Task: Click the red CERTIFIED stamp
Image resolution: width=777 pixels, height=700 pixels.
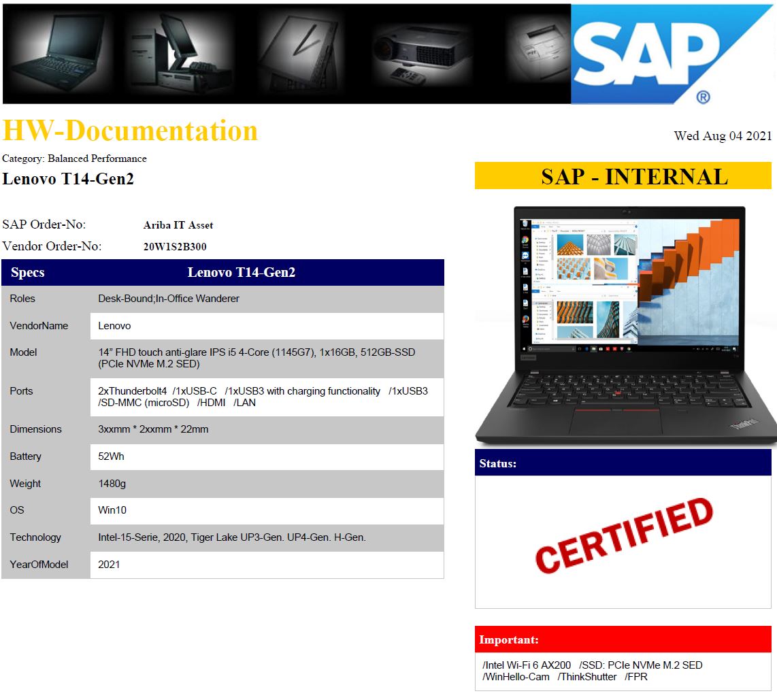Action: (x=625, y=536)
